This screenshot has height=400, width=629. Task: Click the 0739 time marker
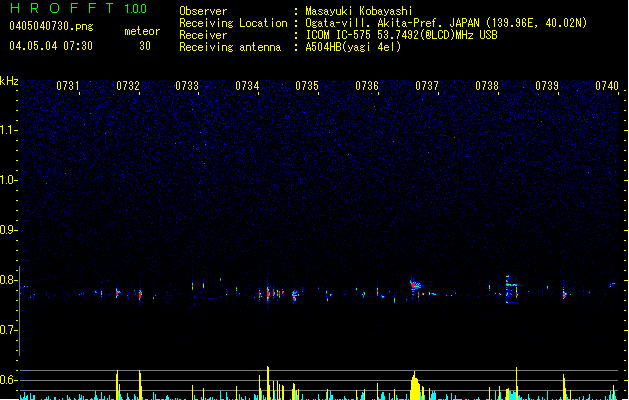click(x=547, y=86)
